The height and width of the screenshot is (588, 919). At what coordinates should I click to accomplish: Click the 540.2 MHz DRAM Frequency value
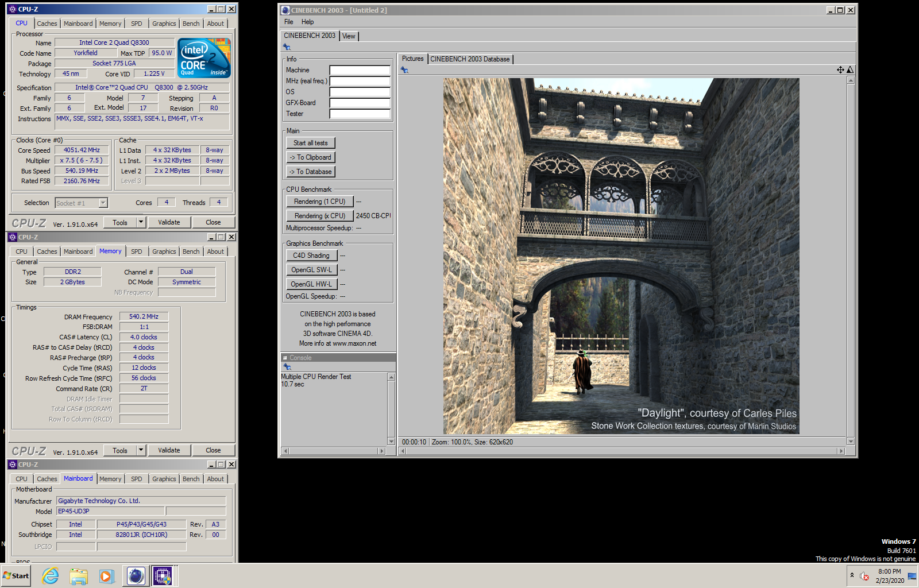pos(144,316)
